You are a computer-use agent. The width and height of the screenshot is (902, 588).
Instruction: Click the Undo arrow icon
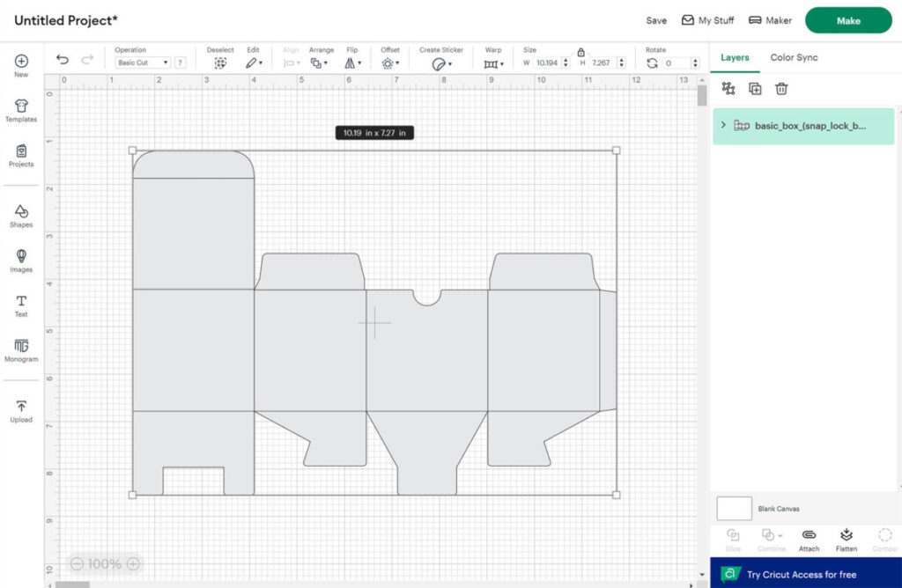tap(62, 60)
